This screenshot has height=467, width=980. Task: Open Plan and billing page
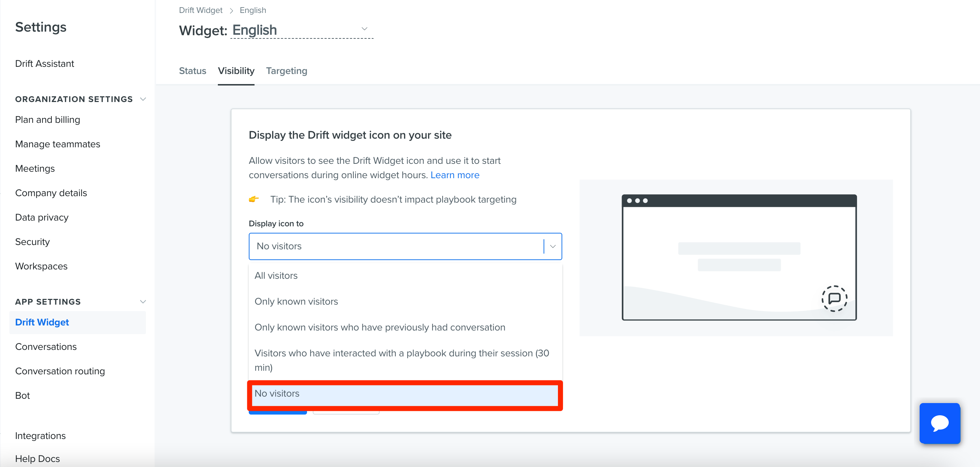coord(47,120)
